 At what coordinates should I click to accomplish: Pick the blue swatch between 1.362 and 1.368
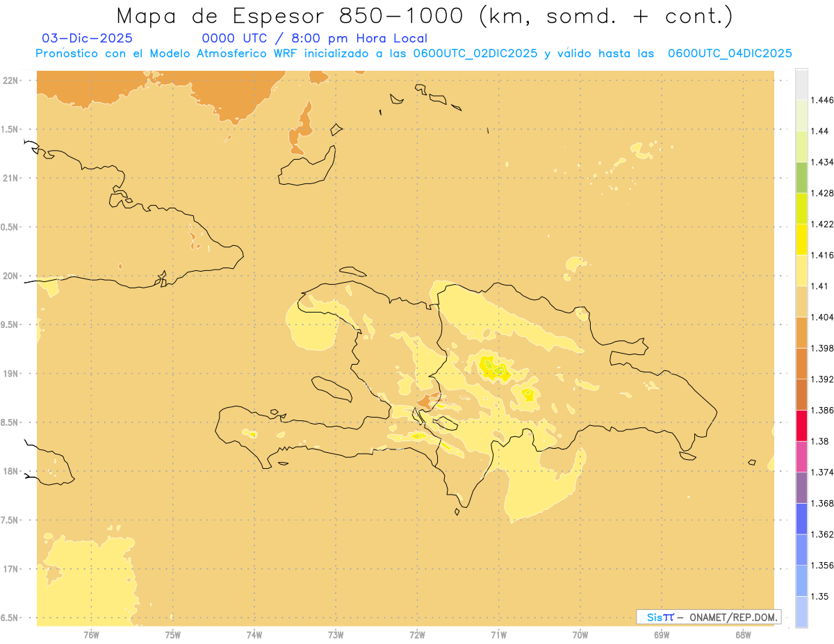pyautogui.click(x=801, y=519)
